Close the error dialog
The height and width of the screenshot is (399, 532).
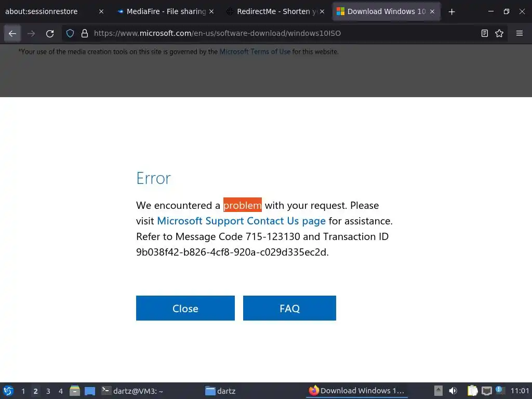(x=185, y=308)
